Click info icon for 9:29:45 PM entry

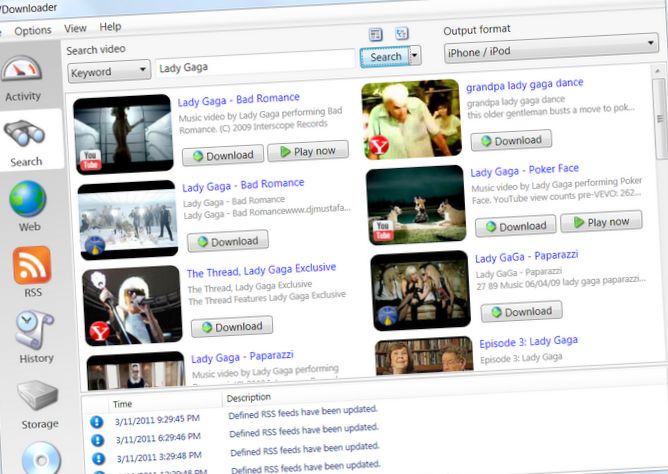pyautogui.click(x=96, y=422)
